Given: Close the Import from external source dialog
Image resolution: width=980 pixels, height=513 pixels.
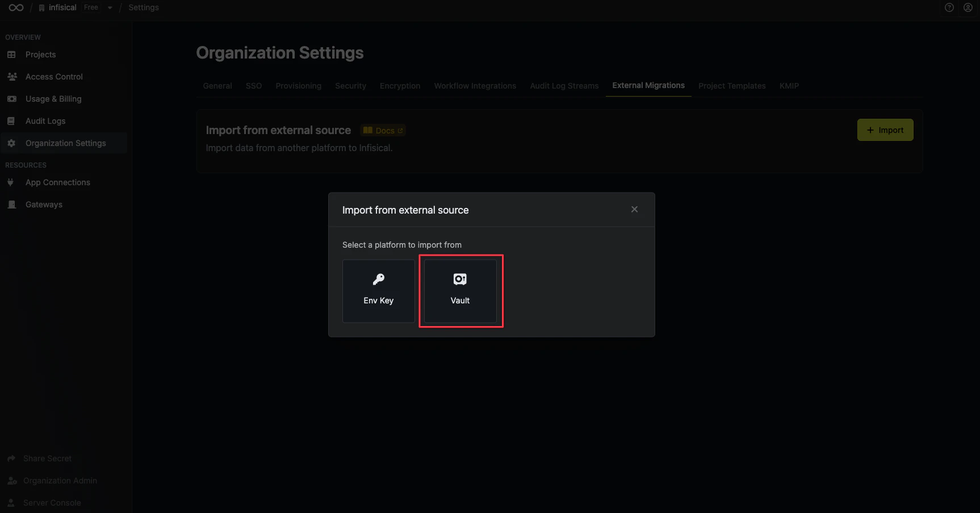Looking at the screenshot, I should pos(634,210).
